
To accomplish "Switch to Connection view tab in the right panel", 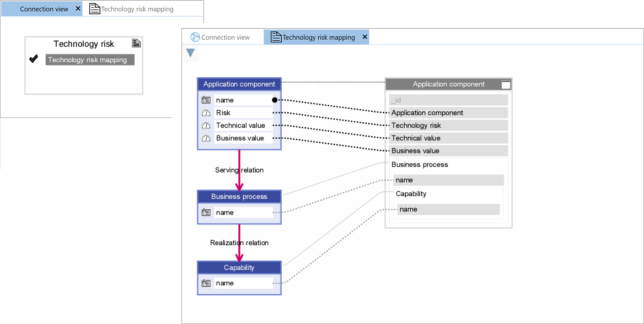I will pos(221,37).
